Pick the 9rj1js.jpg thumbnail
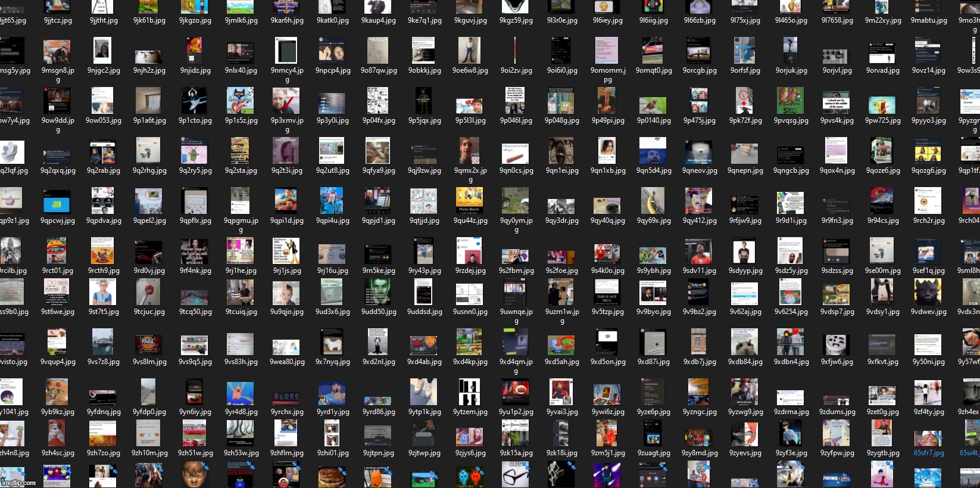Screen dimensions: 980x488 [x=286, y=252]
